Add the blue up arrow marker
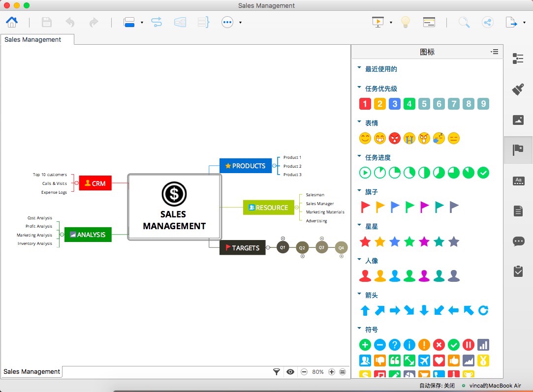This screenshot has height=392, width=533. pyautogui.click(x=365, y=310)
